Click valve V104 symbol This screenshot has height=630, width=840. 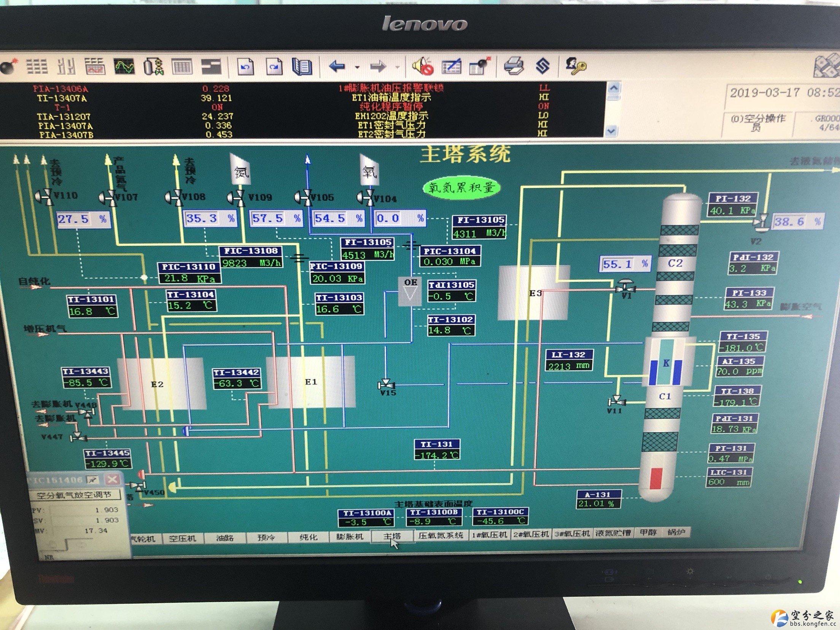coord(365,198)
